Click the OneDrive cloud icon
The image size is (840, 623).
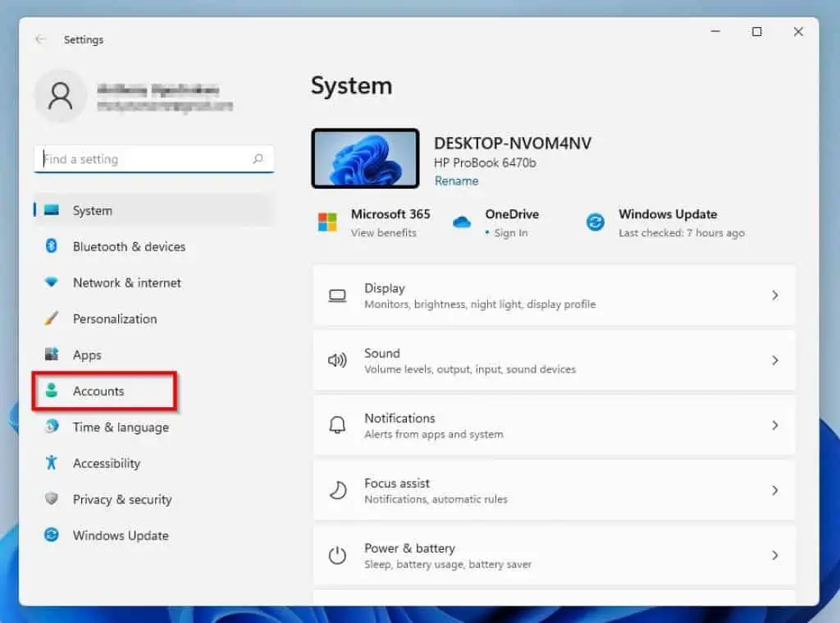click(462, 220)
